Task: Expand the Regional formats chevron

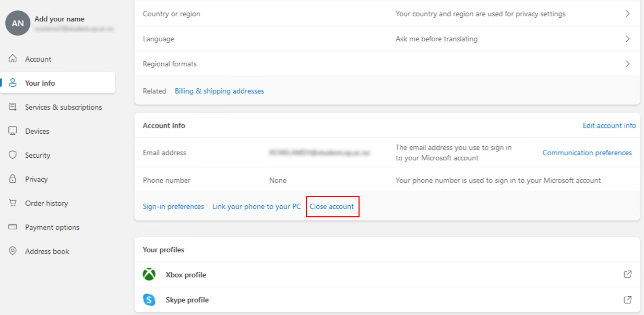Action: click(628, 64)
